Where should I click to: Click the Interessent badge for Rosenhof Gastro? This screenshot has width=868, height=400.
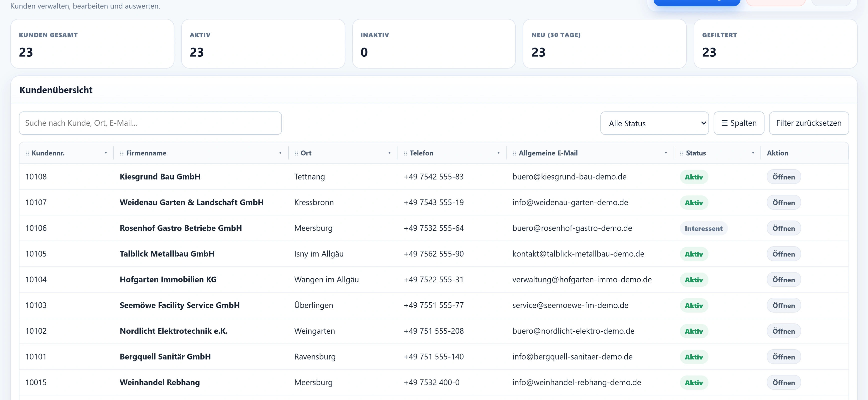click(x=704, y=228)
